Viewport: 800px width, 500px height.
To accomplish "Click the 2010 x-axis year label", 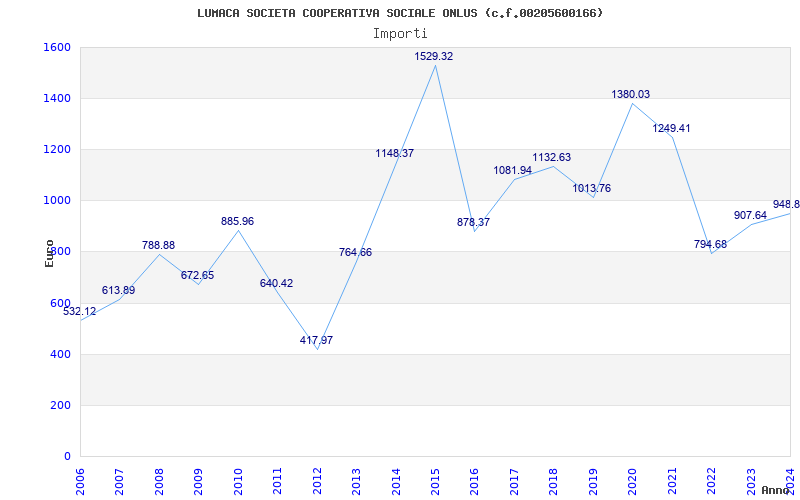I will tap(238, 481).
